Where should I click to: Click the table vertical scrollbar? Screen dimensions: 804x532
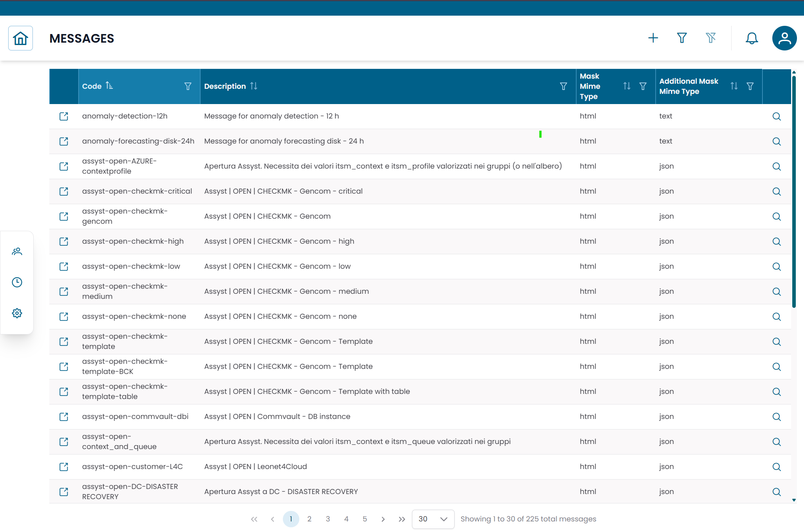coord(794,192)
